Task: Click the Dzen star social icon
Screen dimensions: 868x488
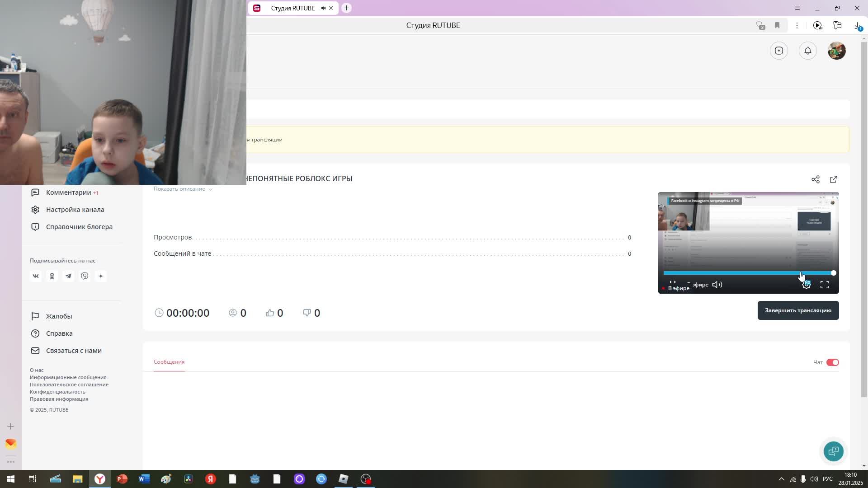Action: click(x=101, y=276)
